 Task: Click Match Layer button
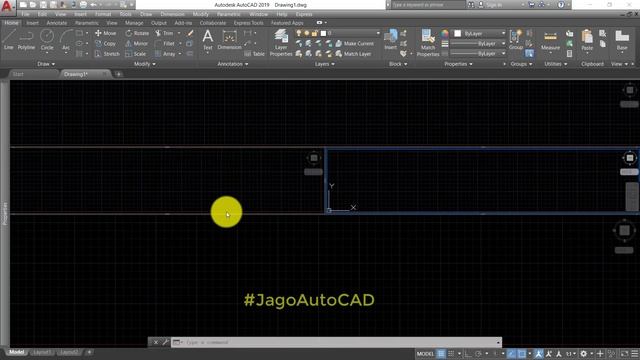(x=353, y=53)
